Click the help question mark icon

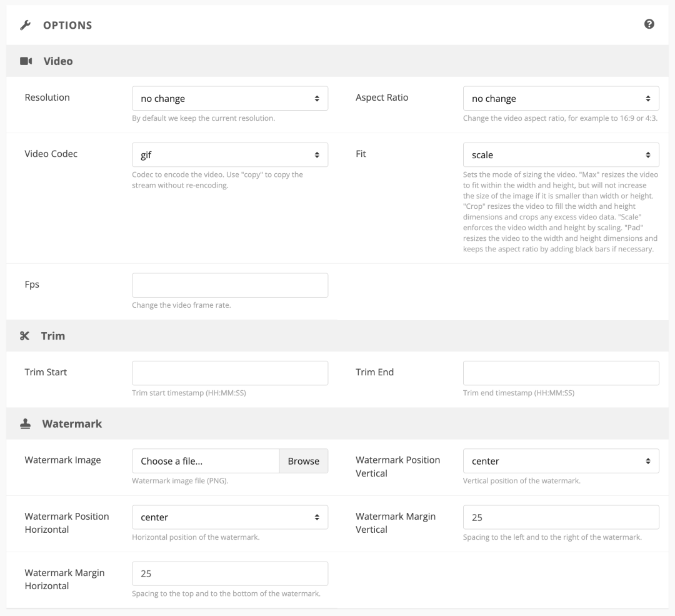pos(649,24)
